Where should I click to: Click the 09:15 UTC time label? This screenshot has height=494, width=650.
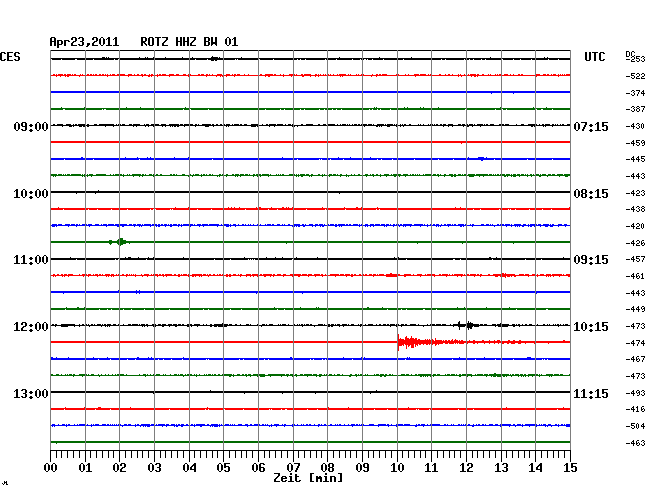pos(591,260)
